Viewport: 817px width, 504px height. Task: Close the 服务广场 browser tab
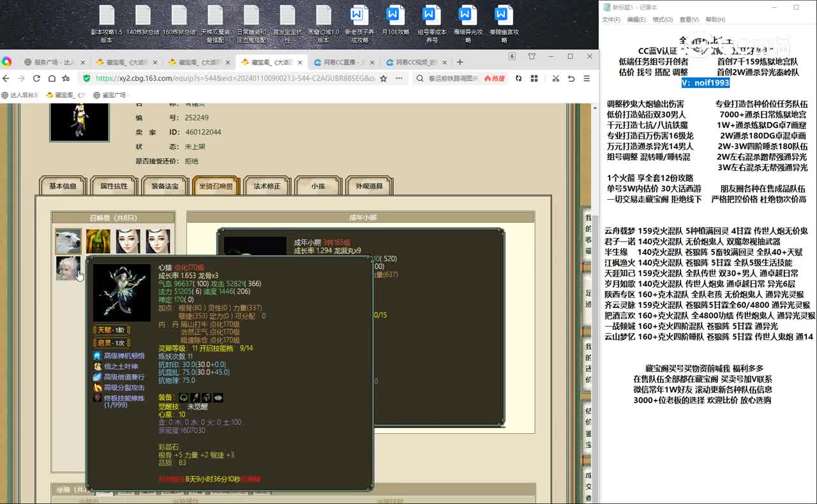(82, 63)
